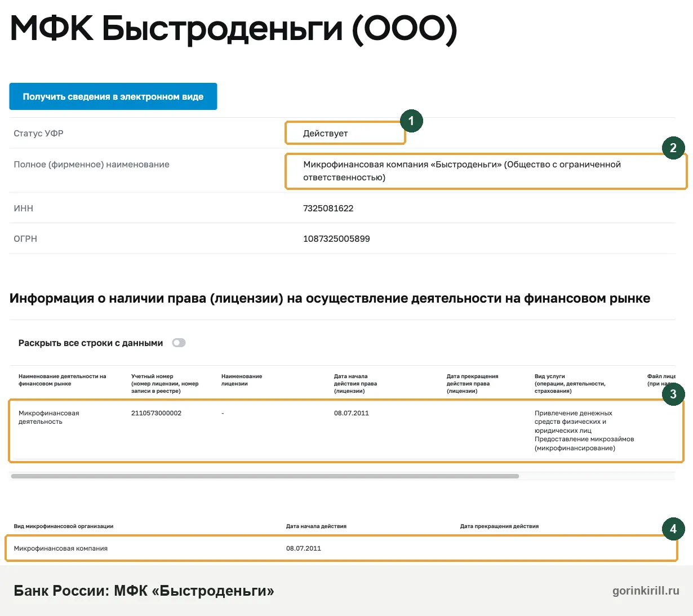Click the 08.07.2011 date in organization type row

[304, 548]
